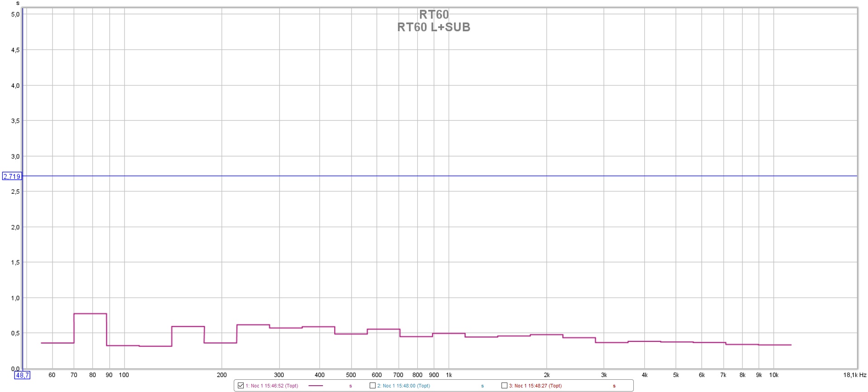
Task: Enable measurement 2 trace at 15:48:00
Action: [x=372, y=386]
